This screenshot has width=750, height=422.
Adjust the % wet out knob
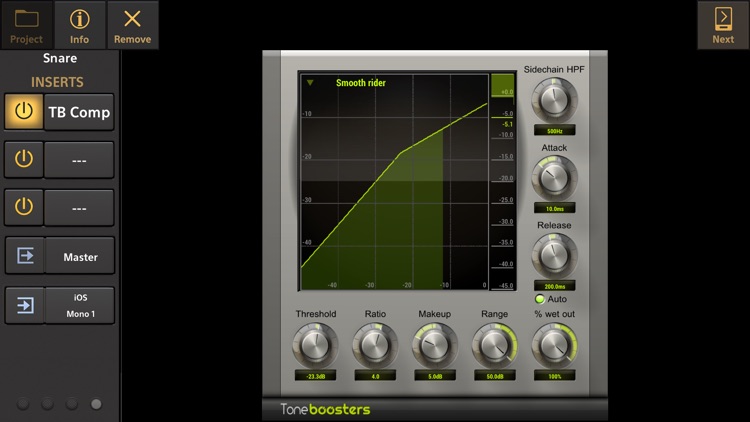click(x=554, y=345)
